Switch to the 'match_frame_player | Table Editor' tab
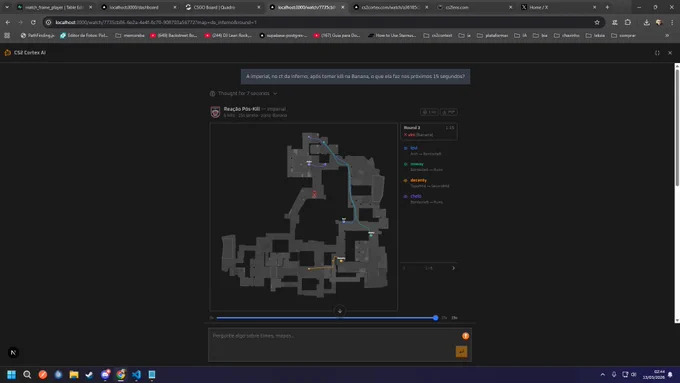The image size is (680, 383). coord(54,7)
